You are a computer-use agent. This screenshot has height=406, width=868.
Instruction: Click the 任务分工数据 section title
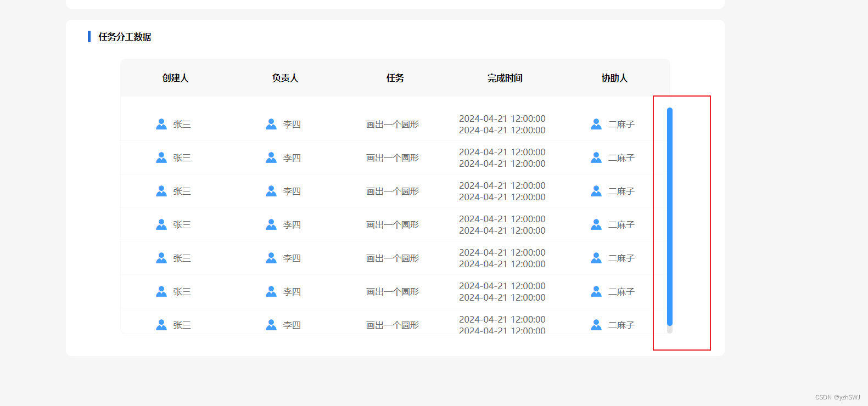click(x=125, y=37)
